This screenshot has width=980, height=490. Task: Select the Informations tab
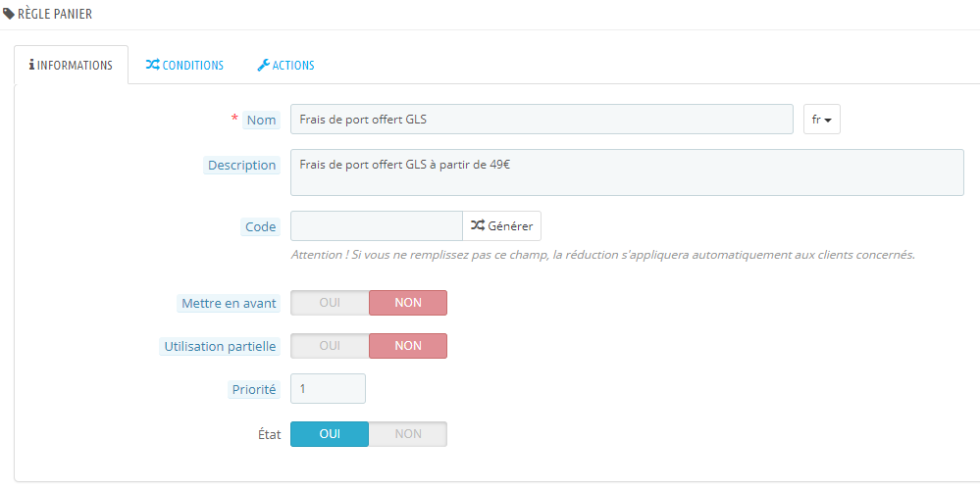(71, 65)
